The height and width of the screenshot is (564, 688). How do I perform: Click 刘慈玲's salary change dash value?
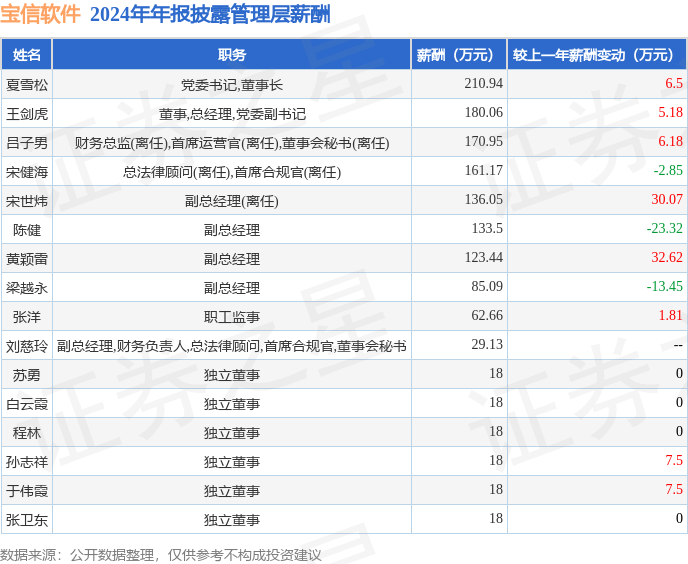click(x=678, y=345)
